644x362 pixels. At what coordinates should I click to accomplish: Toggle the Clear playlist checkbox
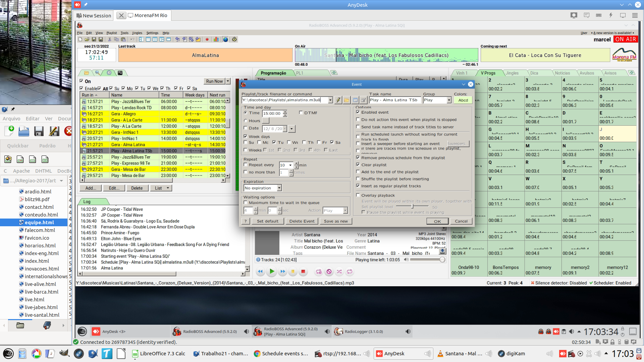[358, 165]
